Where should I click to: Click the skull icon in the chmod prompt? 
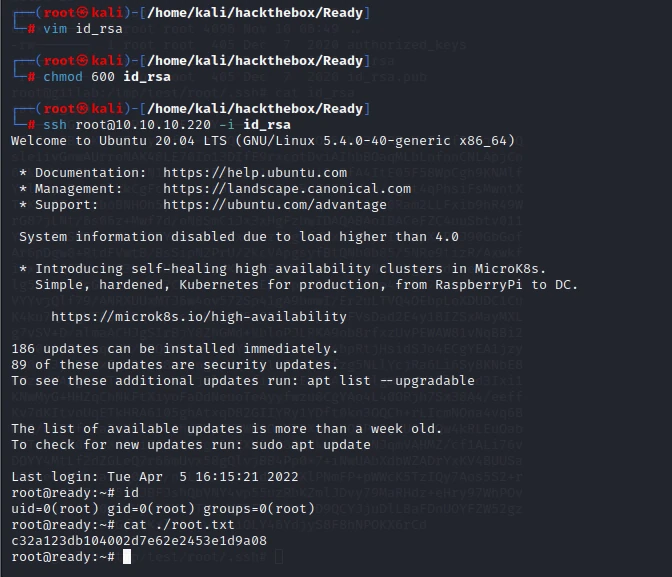[x=82, y=61]
